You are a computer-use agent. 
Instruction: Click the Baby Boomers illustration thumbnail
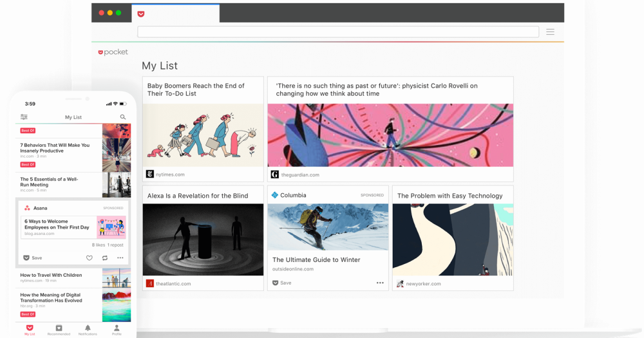tap(204, 135)
